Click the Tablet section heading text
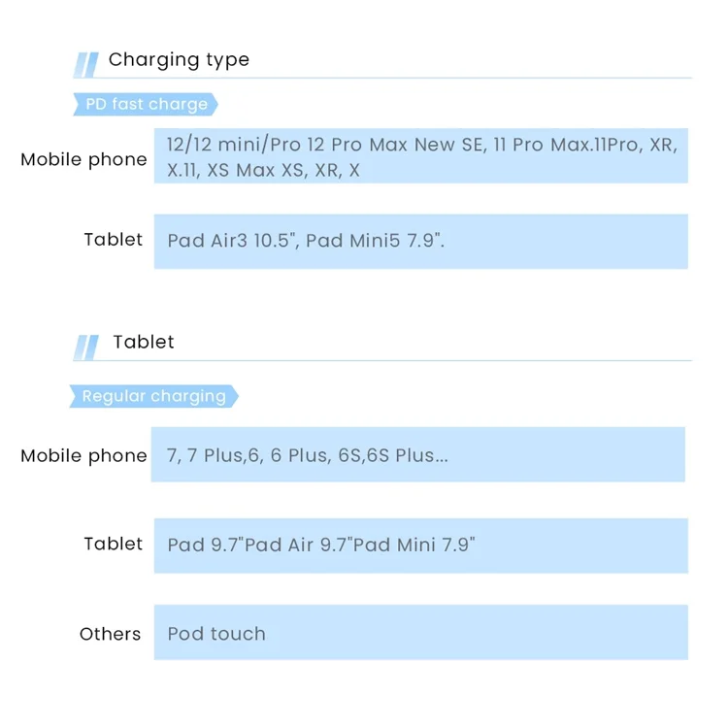Image resolution: width=728 pixels, height=728 pixels. pyautogui.click(x=144, y=342)
